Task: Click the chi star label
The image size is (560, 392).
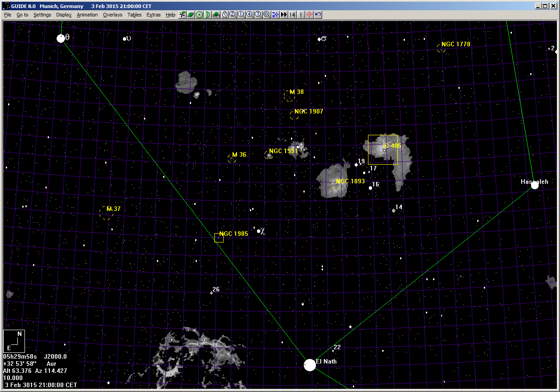Action: (x=263, y=231)
